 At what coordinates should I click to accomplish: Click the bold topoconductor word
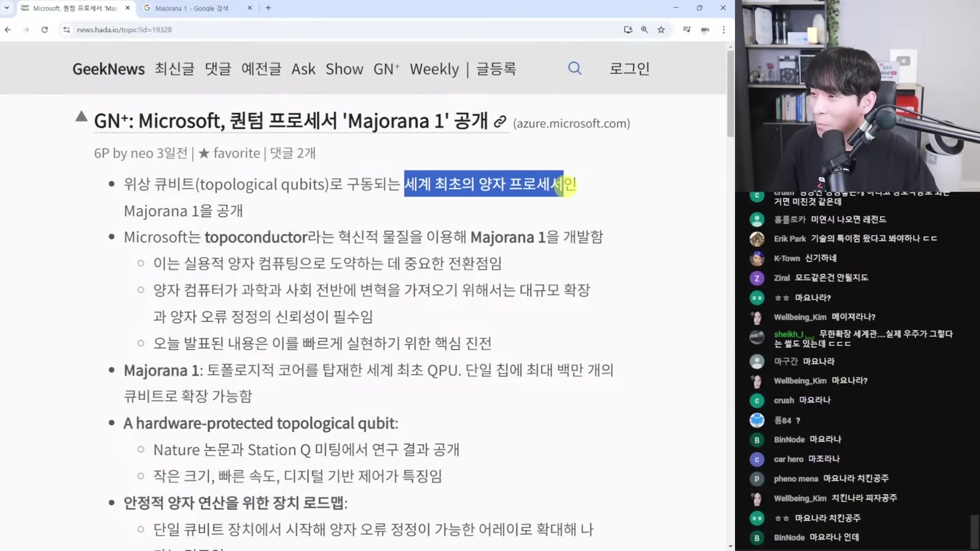[256, 237]
